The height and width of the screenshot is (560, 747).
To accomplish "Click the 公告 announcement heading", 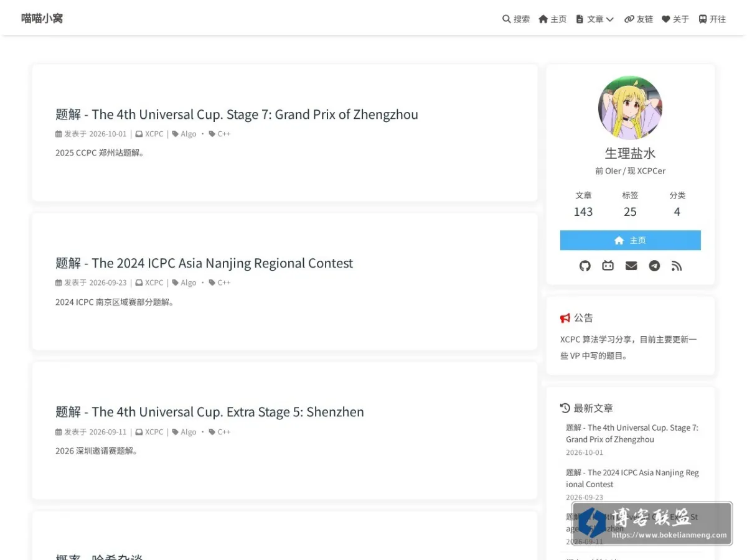I will click(577, 318).
